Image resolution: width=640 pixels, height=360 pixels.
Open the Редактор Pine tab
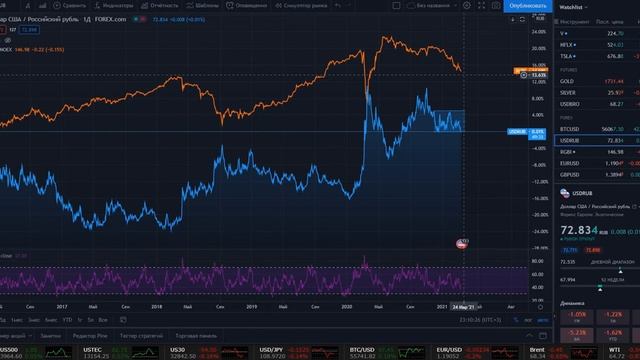click(90, 336)
